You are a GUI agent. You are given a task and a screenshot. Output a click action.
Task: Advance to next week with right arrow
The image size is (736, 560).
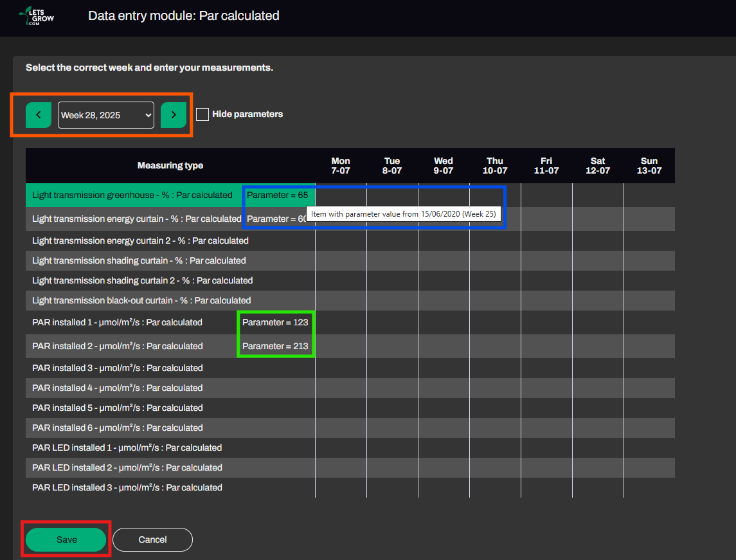click(x=174, y=115)
